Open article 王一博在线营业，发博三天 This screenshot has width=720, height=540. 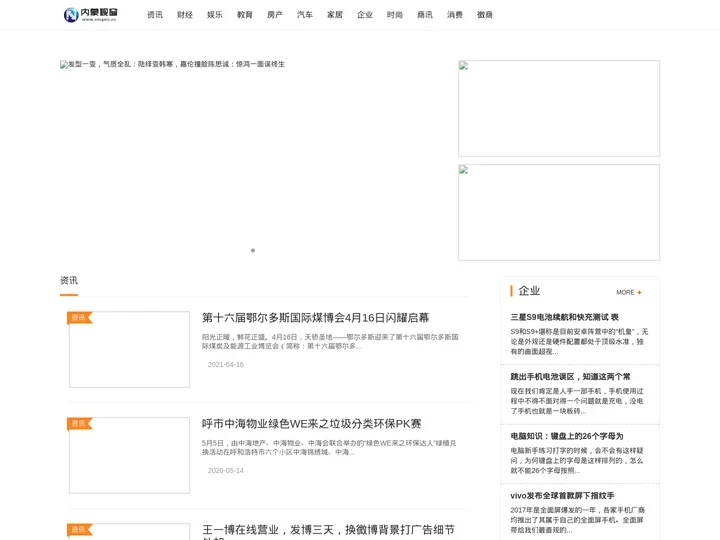pos(328,532)
